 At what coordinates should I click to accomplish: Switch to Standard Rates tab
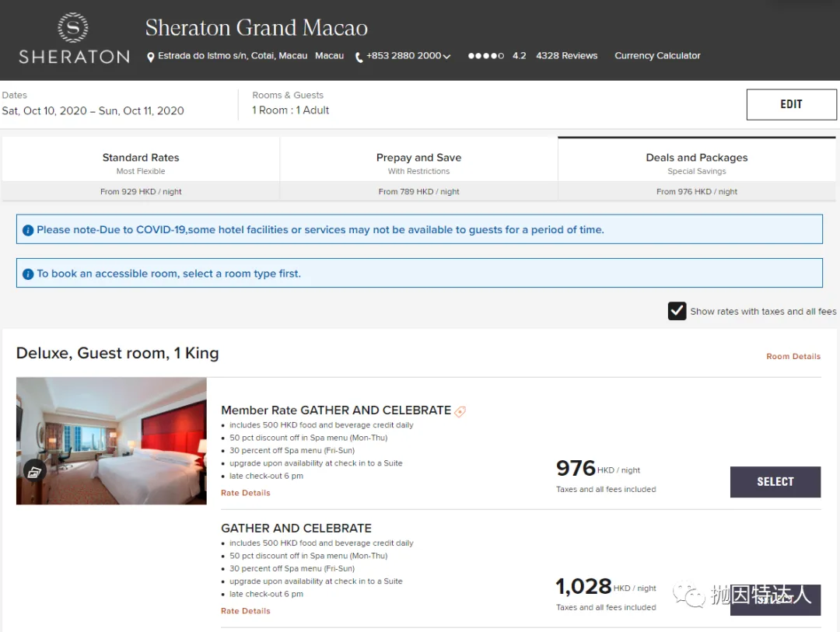click(141, 163)
